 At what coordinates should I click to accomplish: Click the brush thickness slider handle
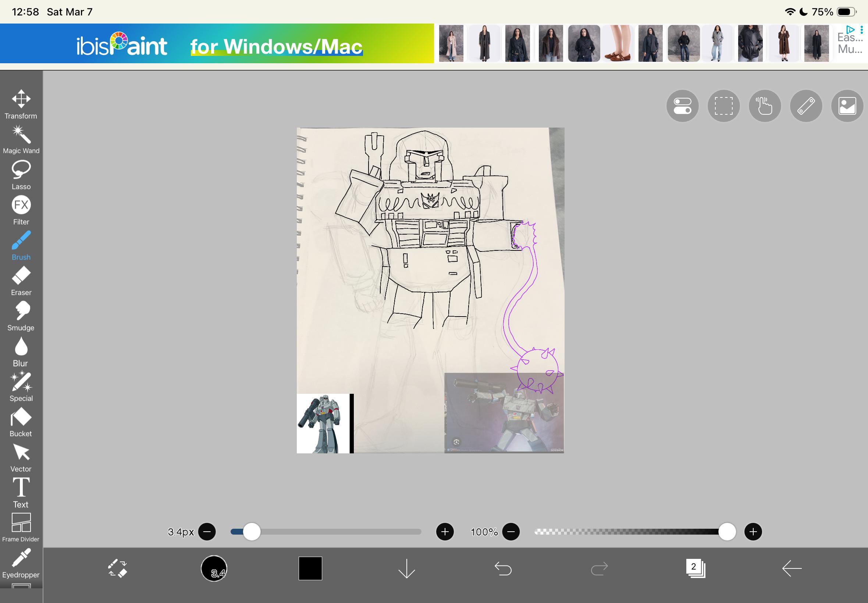[x=252, y=532]
